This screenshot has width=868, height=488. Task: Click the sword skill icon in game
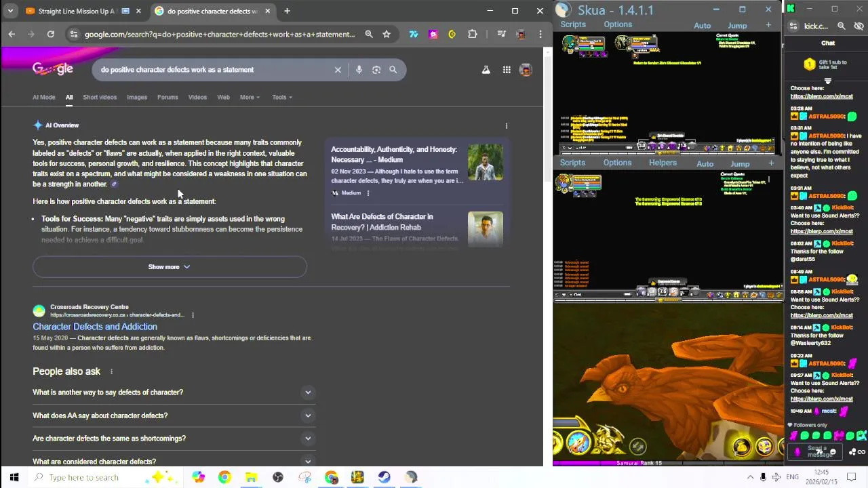(578, 443)
